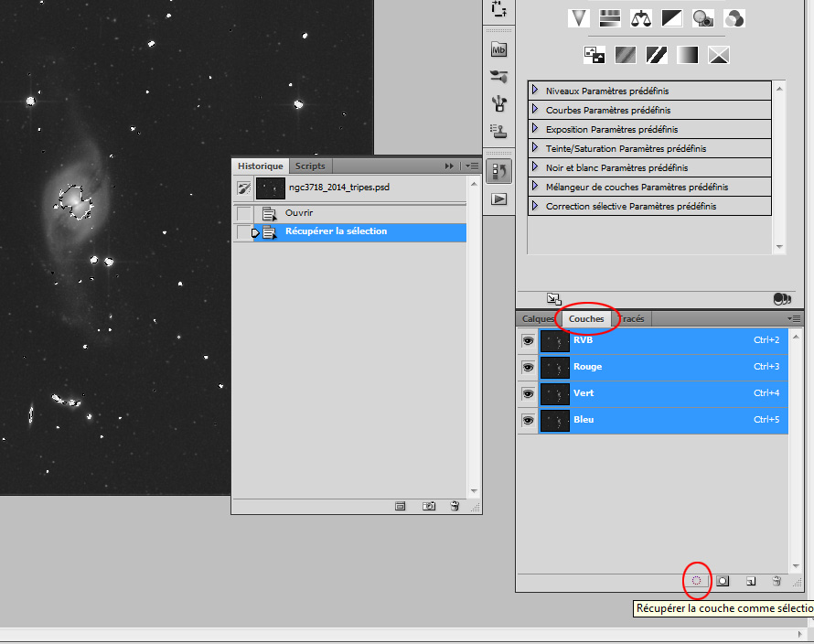Viewport: 814px width, 644px height.
Task: Add a Gradient Map adjustment icon
Action: pos(688,55)
